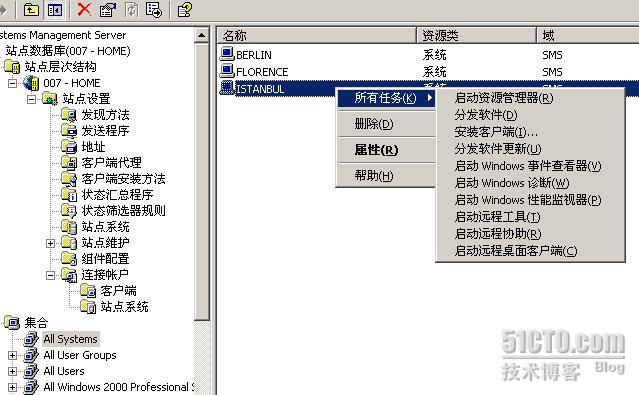Screen dimensions: 639x395
Task: Select 安装客户端(I)... in the submenu
Action: [x=530, y=132]
